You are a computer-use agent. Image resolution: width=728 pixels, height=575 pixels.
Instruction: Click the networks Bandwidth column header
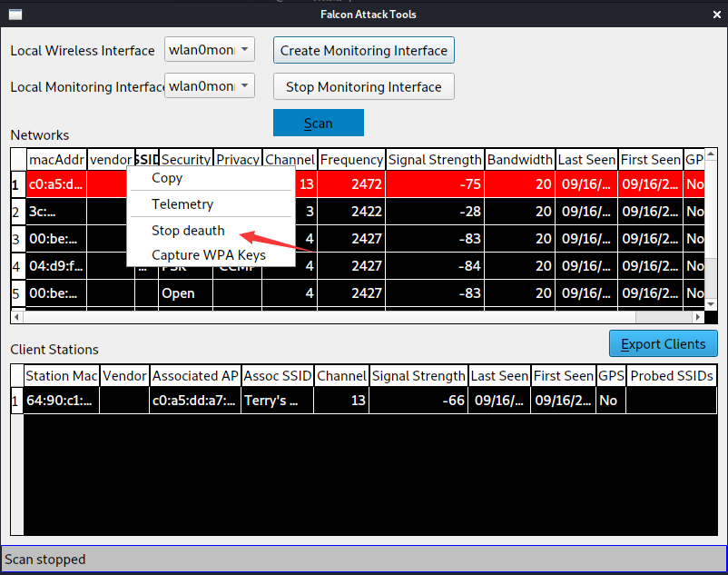point(519,159)
